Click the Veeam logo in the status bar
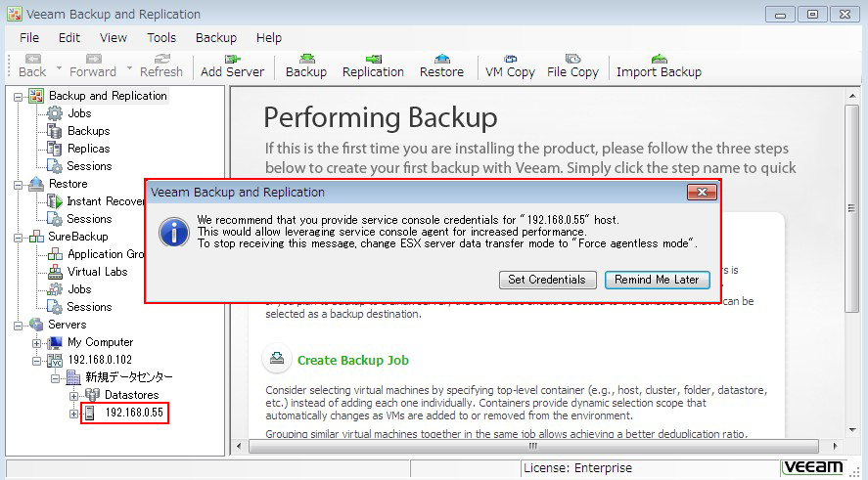Viewport: 868px width, 480px height. tap(812, 467)
